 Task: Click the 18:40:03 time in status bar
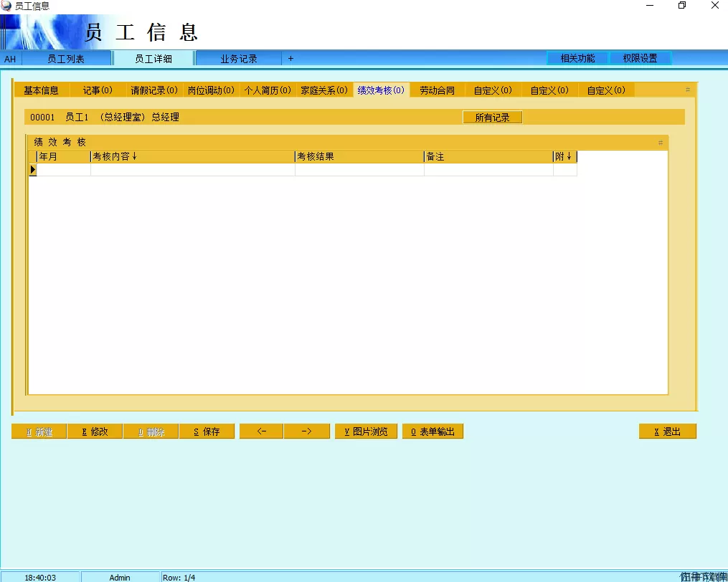pyautogui.click(x=40, y=578)
